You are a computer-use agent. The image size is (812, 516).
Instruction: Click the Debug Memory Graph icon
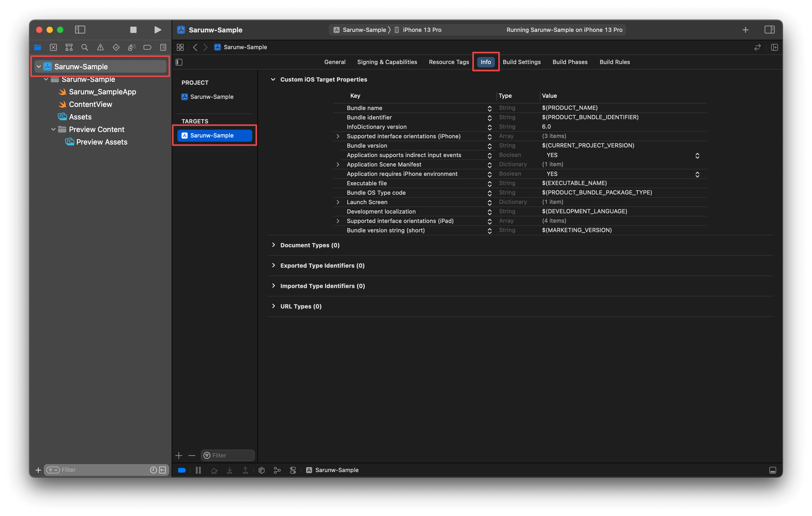pyautogui.click(x=277, y=470)
